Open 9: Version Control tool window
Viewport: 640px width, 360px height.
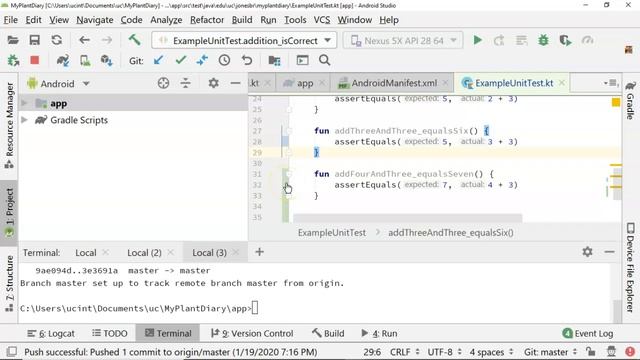(252, 333)
